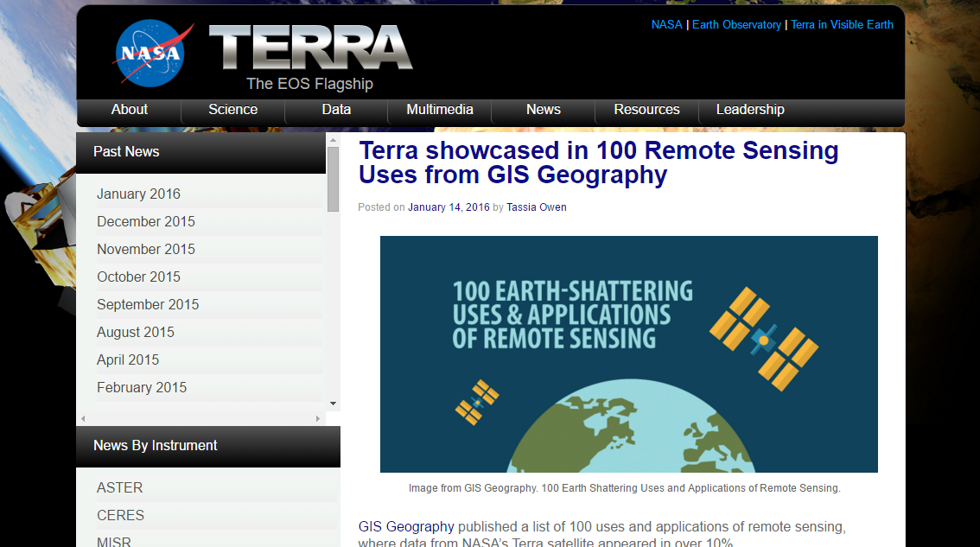Follow the GIS Geography link in article
Image resolution: width=980 pixels, height=547 pixels.
406,526
